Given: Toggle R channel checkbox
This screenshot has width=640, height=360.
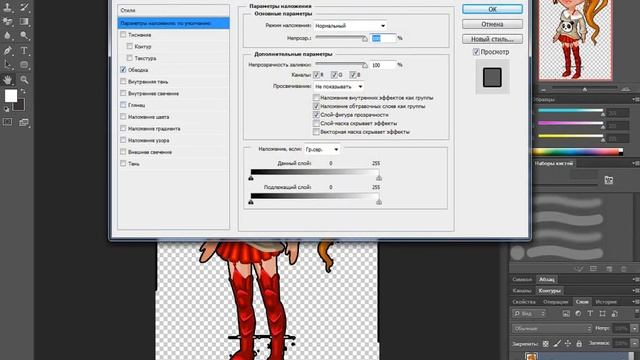Looking at the screenshot, I should [316, 75].
